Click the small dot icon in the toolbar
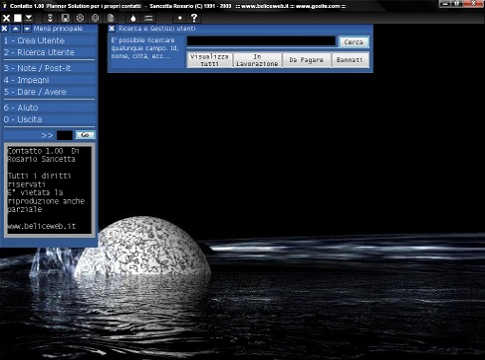The width and height of the screenshot is (485, 360). click(180, 18)
